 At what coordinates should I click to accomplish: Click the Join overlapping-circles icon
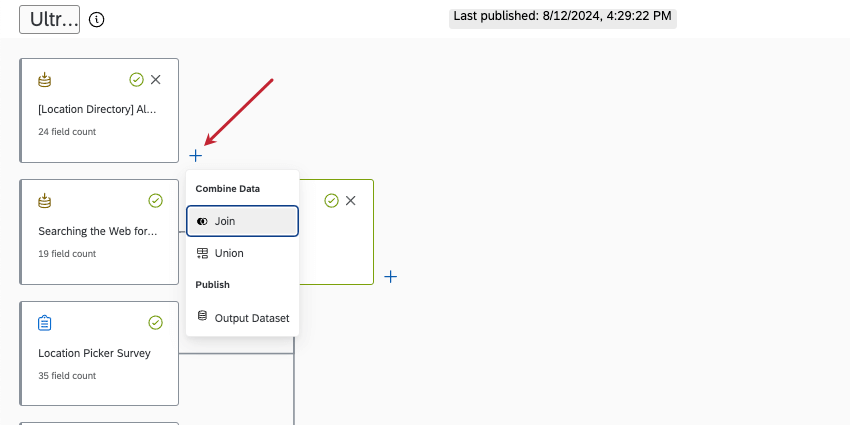click(x=202, y=221)
